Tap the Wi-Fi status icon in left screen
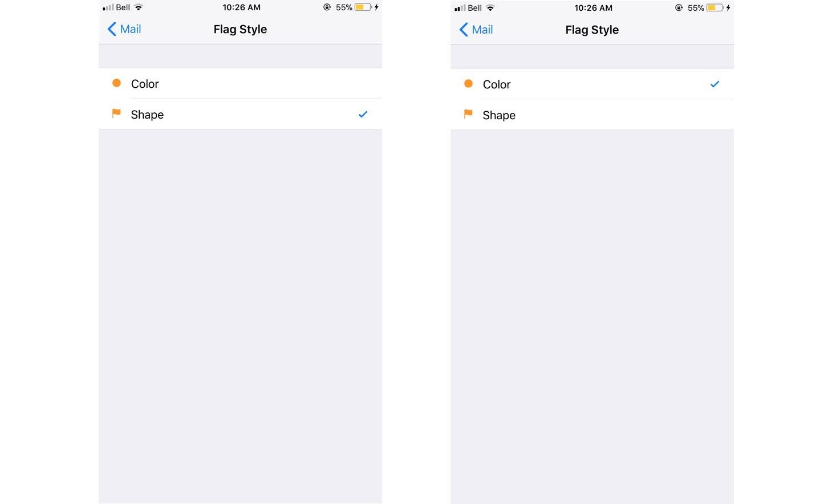The width and height of the screenshot is (832, 504). pos(139,7)
